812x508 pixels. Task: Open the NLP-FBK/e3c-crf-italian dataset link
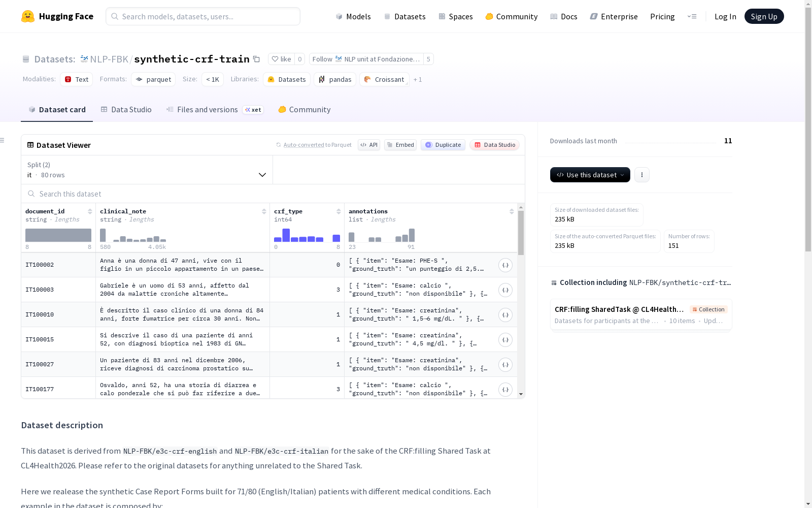(x=282, y=451)
